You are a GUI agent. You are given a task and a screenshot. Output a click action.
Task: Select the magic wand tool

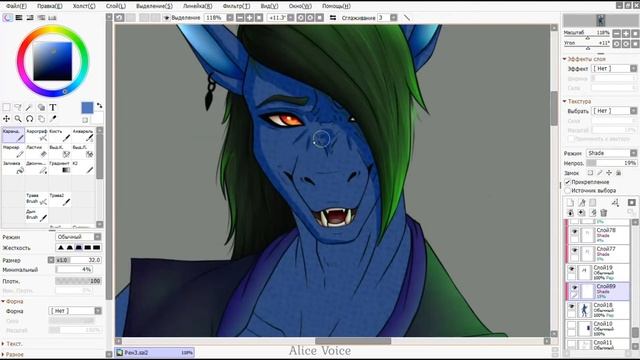tap(29, 107)
